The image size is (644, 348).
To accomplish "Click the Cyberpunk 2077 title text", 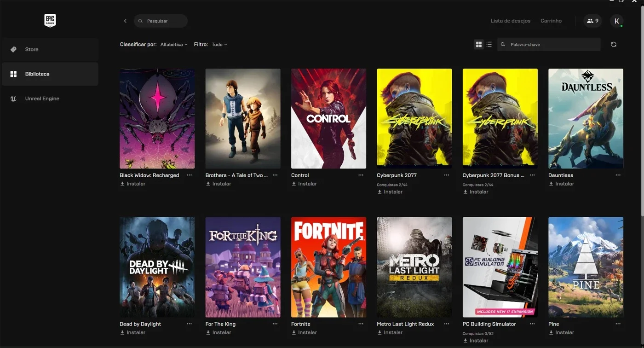I will (397, 175).
